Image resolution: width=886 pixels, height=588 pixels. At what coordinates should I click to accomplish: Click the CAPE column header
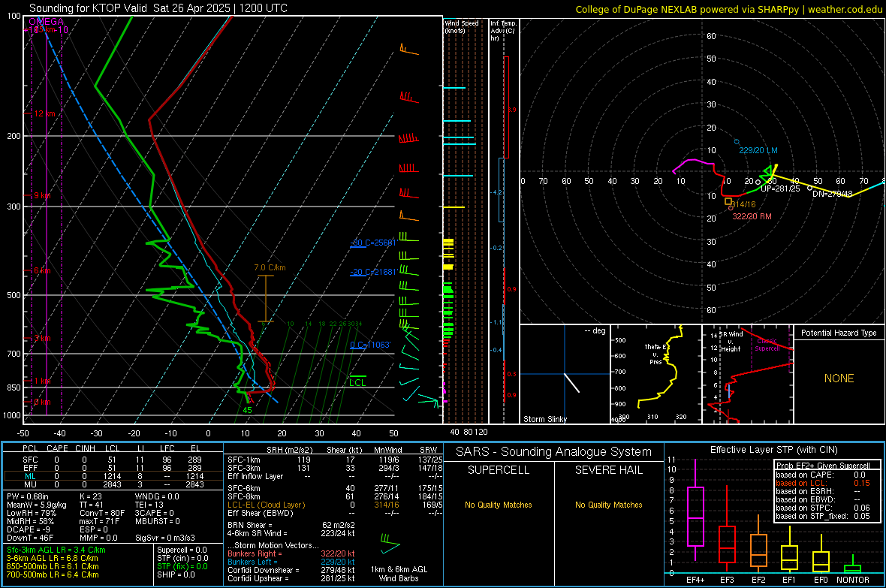tap(57, 448)
